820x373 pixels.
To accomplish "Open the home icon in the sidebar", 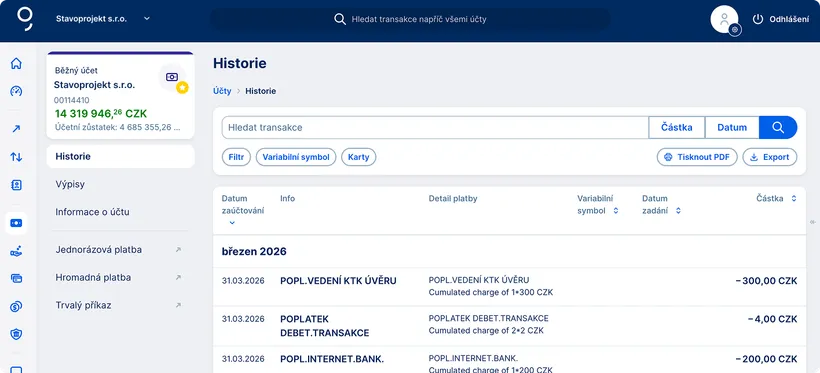I will pyautogui.click(x=16, y=64).
